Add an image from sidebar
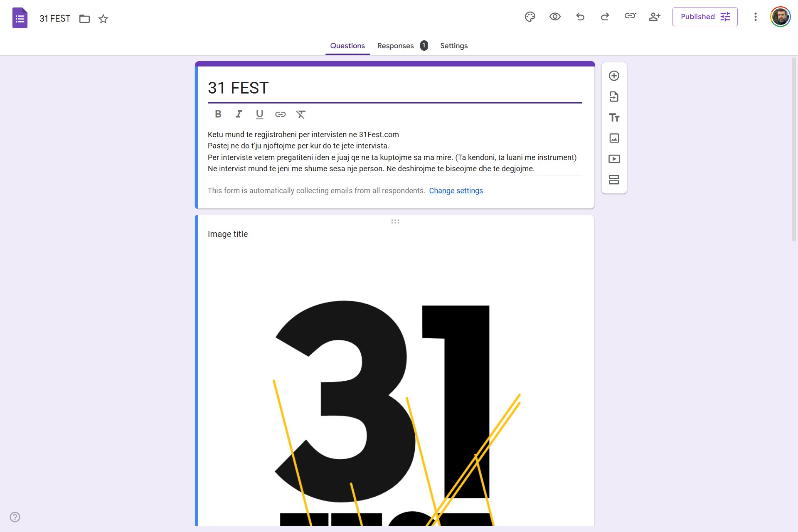Image resolution: width=798 pixels, height=532 pixels. click(614, 138)
